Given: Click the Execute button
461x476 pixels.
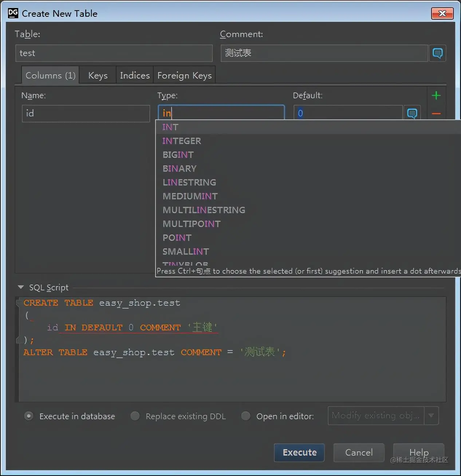Looking at the screenshot, I should 299,452.
